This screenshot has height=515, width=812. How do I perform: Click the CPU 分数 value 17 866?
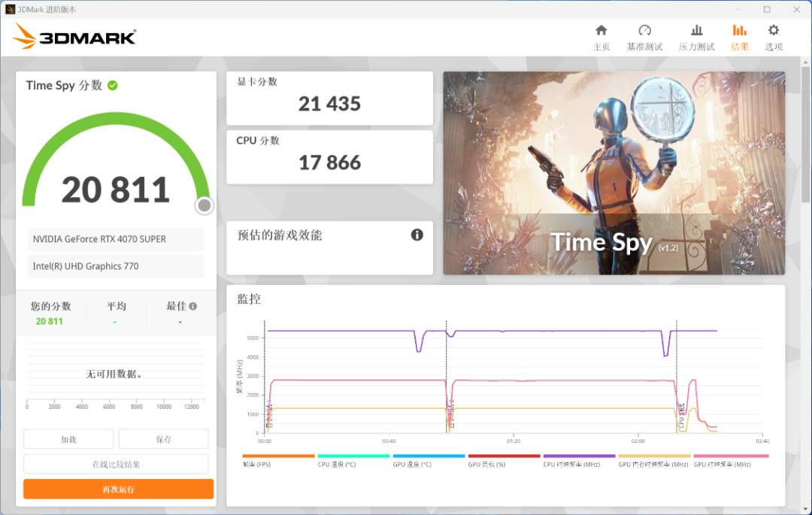[329, 162]
